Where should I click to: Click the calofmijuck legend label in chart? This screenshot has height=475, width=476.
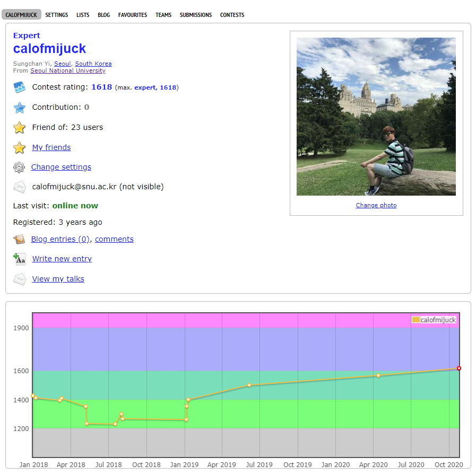point(438,320)
